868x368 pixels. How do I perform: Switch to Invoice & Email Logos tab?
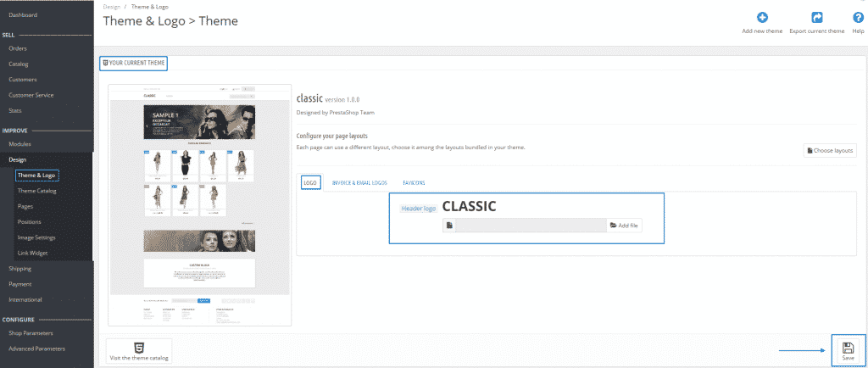click(359, 182)
